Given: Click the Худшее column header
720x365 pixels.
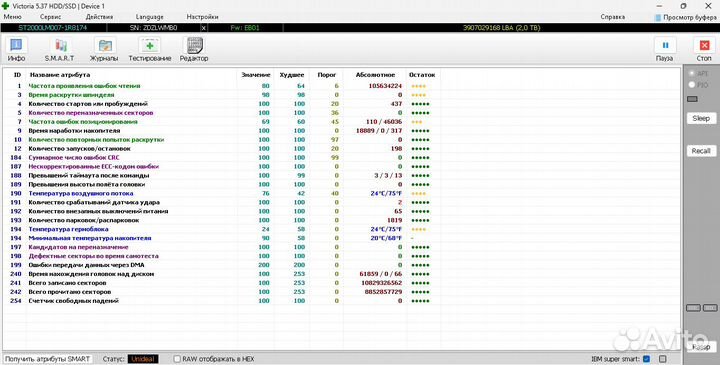Looking at the screenshot, I should (x=292, y=74).
